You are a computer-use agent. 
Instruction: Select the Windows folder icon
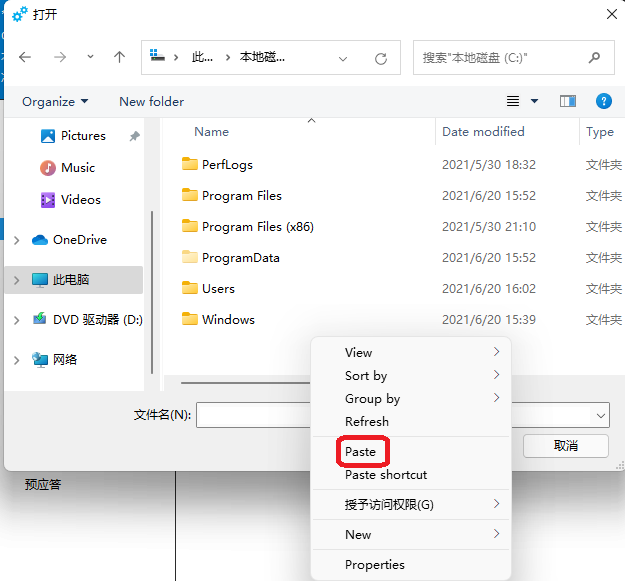coord(190,320)
